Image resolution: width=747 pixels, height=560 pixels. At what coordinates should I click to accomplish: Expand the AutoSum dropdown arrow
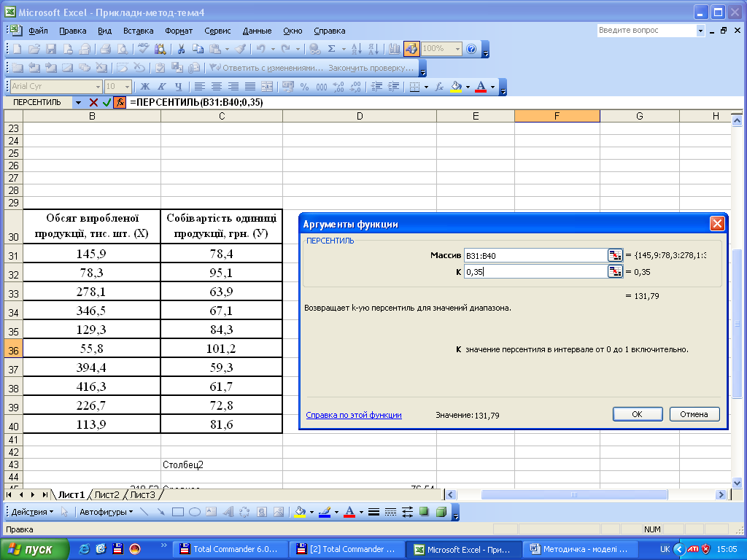tap(344, 49)
